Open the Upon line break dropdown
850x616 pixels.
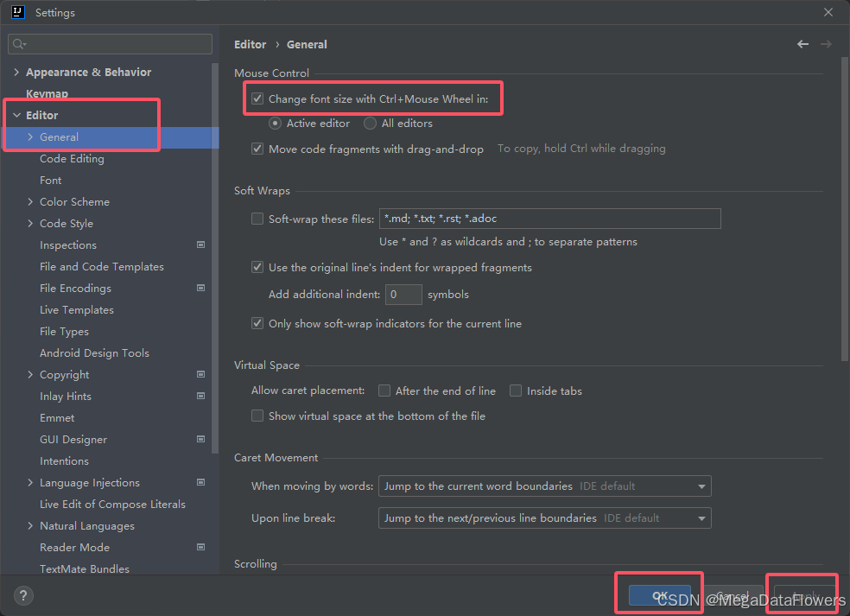[545, 518]
